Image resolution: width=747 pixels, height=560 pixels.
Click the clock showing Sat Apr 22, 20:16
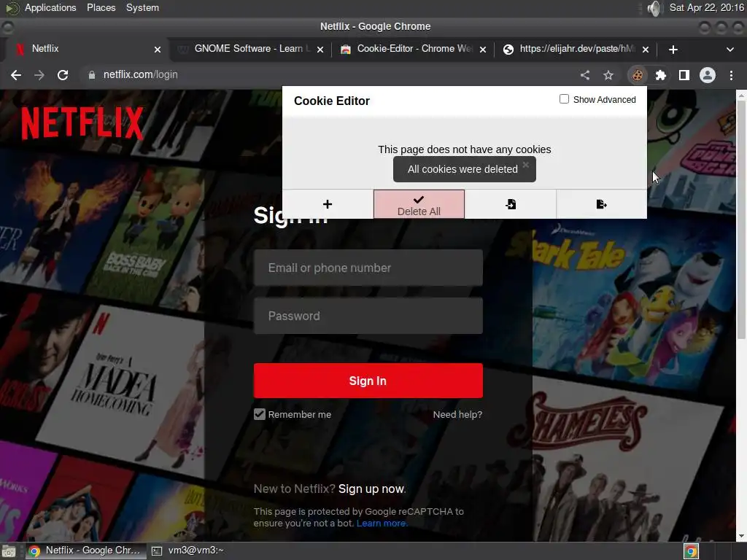(x=706, y=7)
